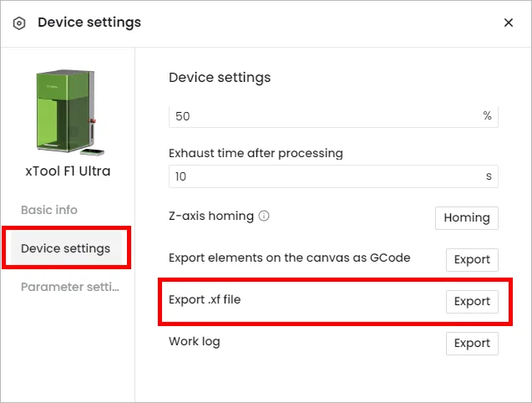Export canvas elements as GCode
Viewport: 532px width, 403px height.
(472, 259)
